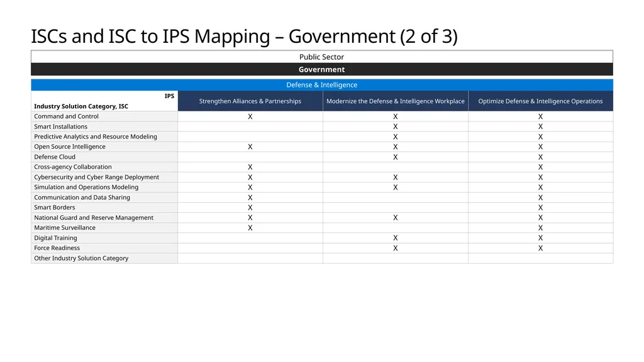Click Command and Control X under Modernize Workplace

click(x=396, y=116)
